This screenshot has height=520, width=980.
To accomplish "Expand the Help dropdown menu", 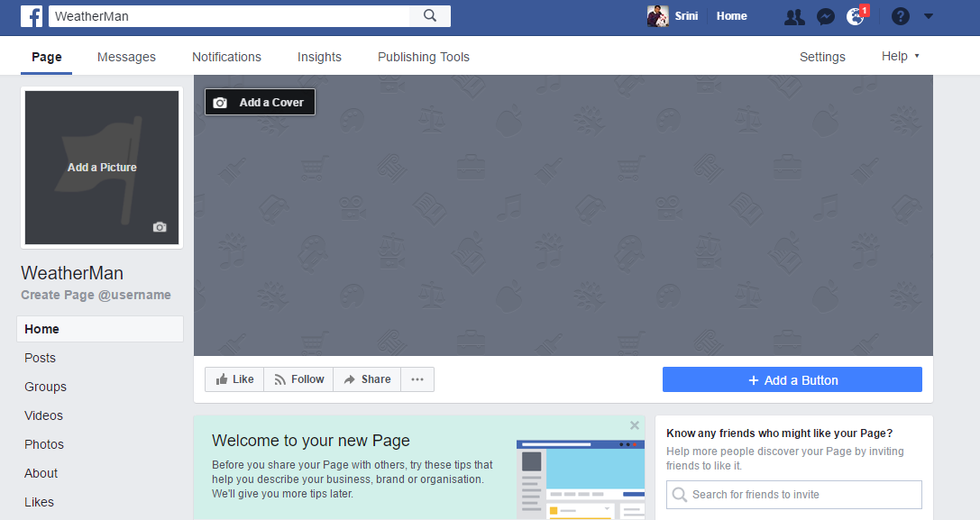I will tap(900, 56).
